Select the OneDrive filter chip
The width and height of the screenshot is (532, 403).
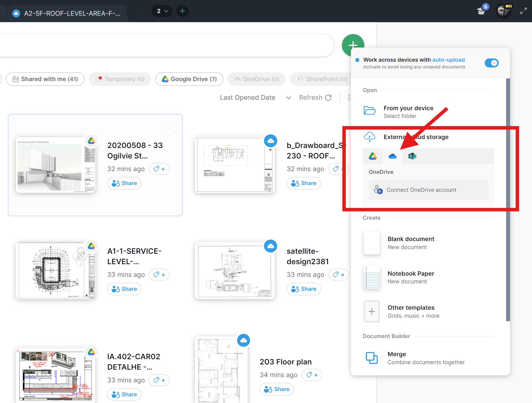(256, 79)
